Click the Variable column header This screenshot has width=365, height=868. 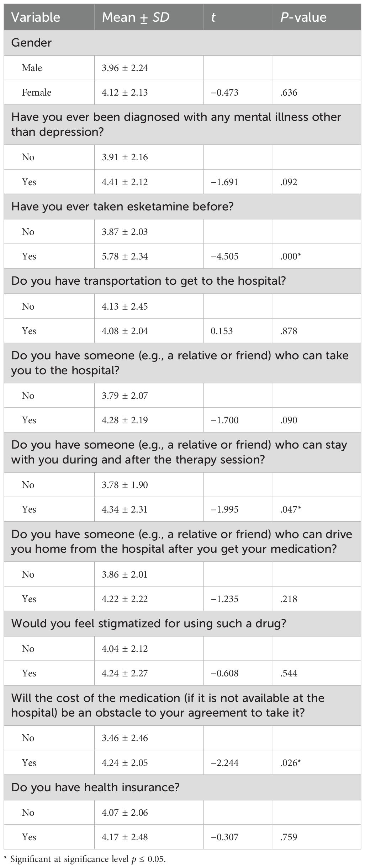tap(36, 17)
